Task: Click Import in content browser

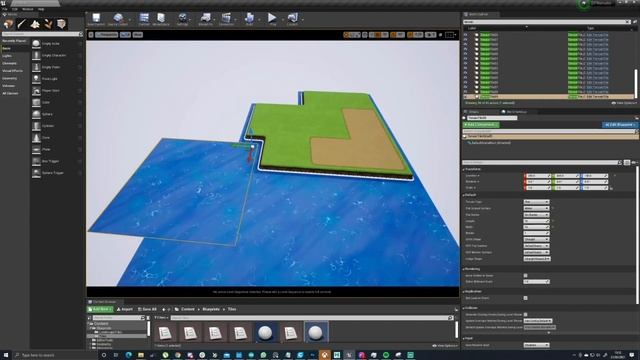Action: [x=125, y=309]
